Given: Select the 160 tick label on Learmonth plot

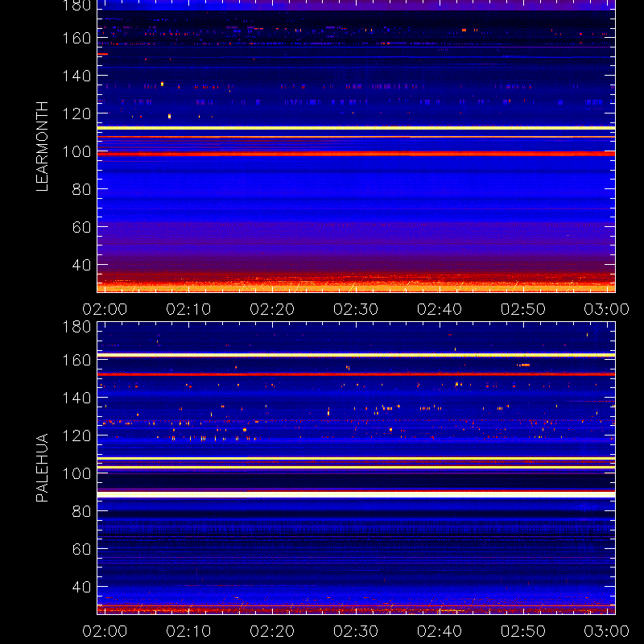Looking at the screenshot, I should (x=76, y=38).
